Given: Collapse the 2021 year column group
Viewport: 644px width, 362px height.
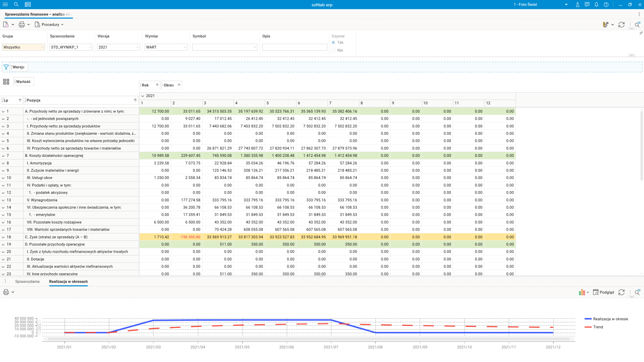Looking at the screenshot, I should click(x=143, y=96).
